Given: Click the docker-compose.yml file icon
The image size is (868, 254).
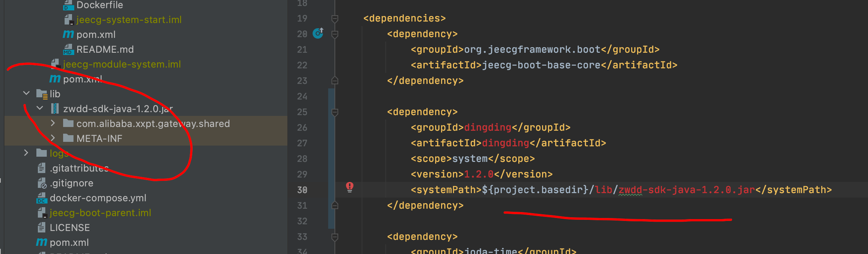Looking at the screenshot, I should 41,198.
